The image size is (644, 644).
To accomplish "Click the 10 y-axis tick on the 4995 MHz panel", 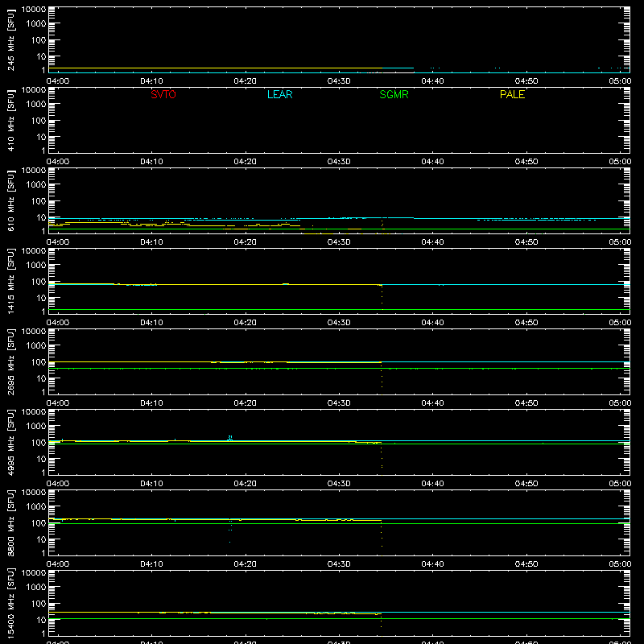I will pos(41,459).
